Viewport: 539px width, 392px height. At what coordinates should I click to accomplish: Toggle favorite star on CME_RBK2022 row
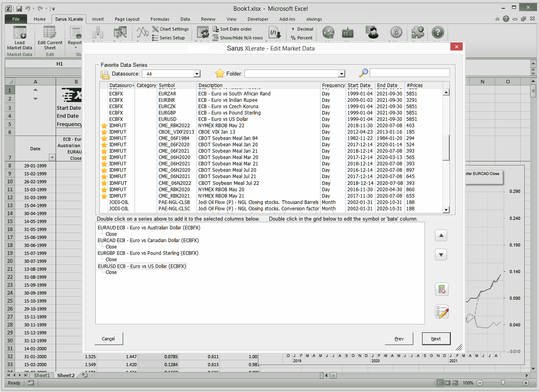104,126
